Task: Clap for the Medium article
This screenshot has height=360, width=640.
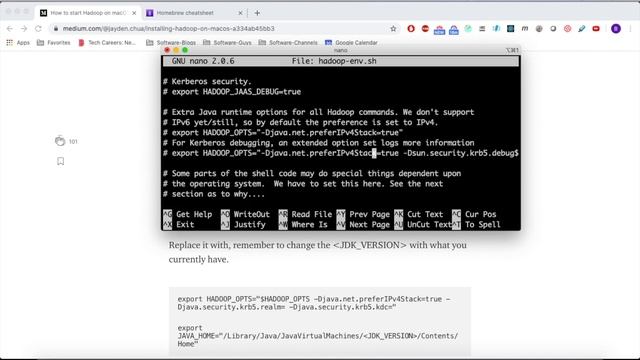Action: click(60, 141)
